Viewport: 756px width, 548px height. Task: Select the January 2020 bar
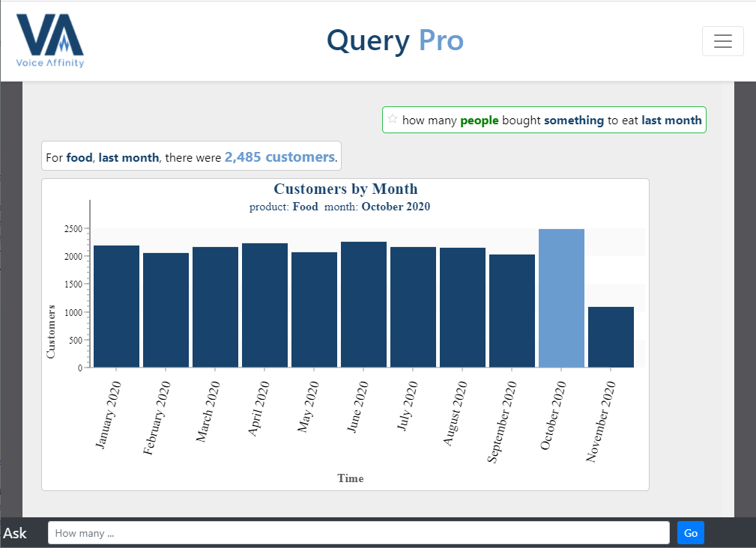116,306
